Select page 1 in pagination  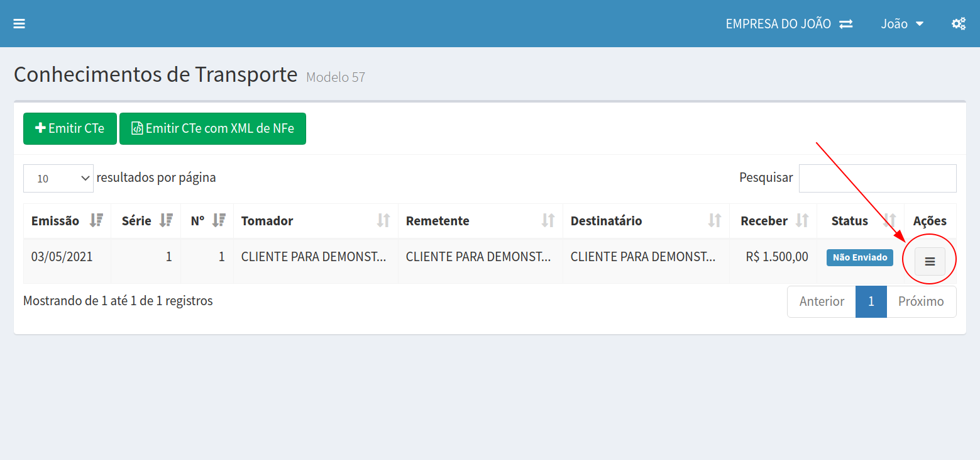tap(871, 301)
